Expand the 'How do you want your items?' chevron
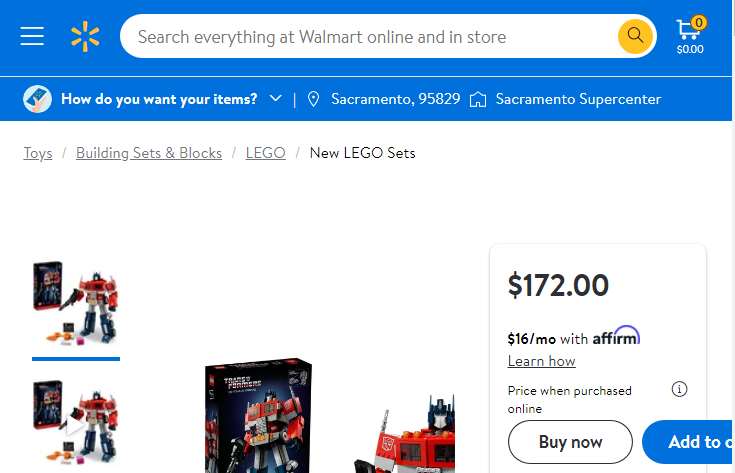The image size is (735, 473). [x=276, y=99]
